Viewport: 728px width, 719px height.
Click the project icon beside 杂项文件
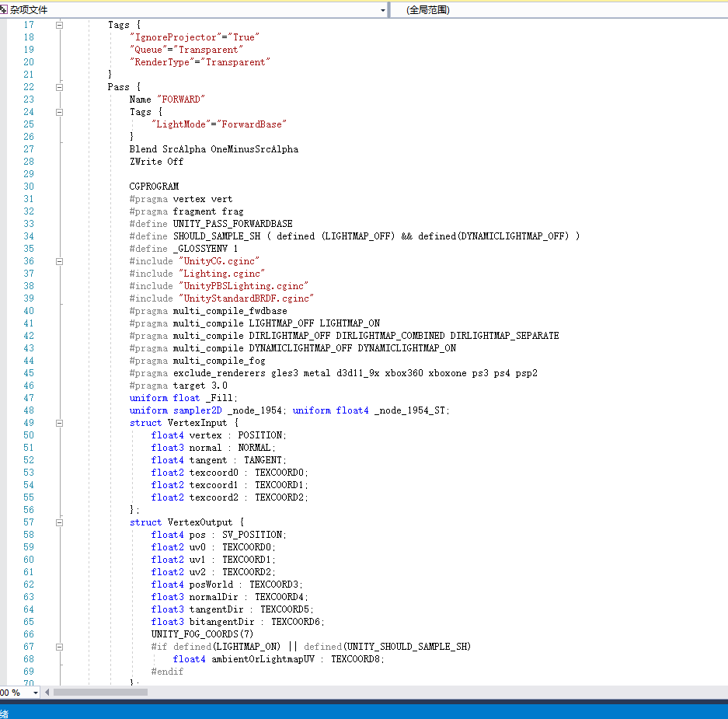click(x=4, y=10)
